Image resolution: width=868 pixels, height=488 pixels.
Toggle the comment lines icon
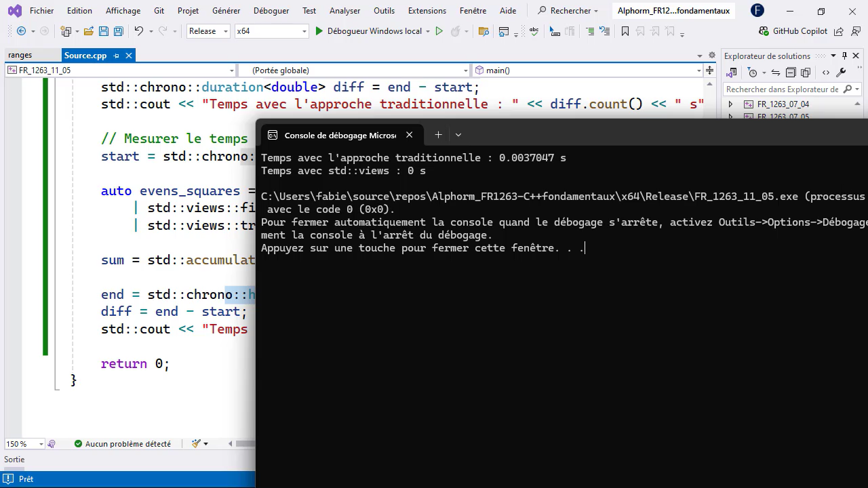(590, 30)
